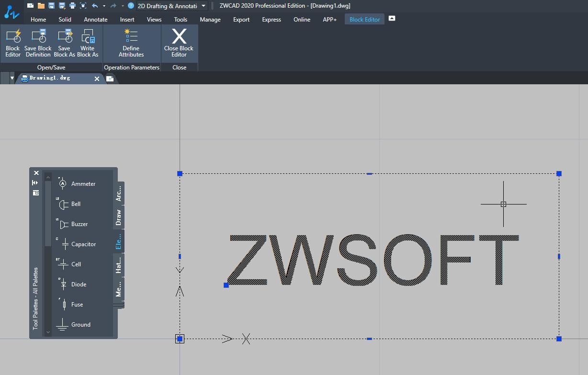Click the Save Block Definition icon
Viewport: 588px width, 375px height.
point(38,42)
